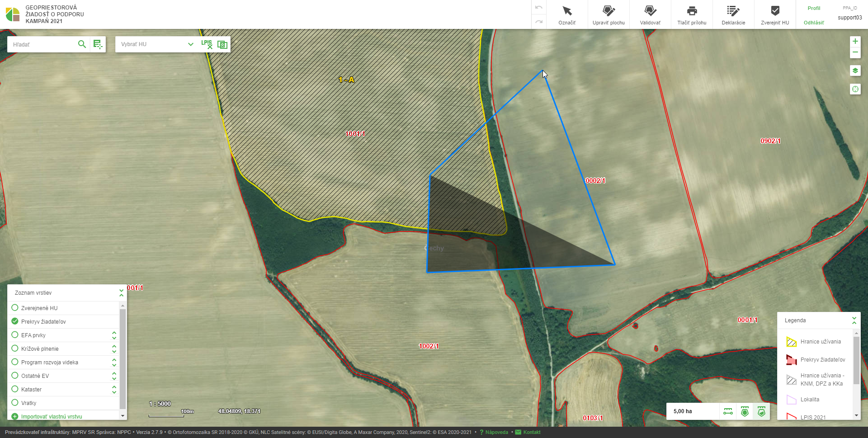Zoom in the map with plus
This screenshot has height=438, width=868.
click(x=855, y=41)
